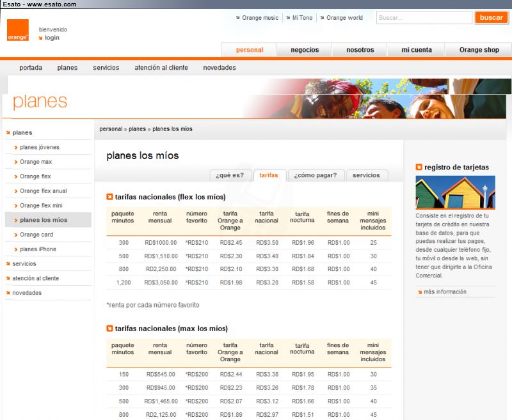Click the chevron icon beside planes jóvenes

[x=15, y=148]
